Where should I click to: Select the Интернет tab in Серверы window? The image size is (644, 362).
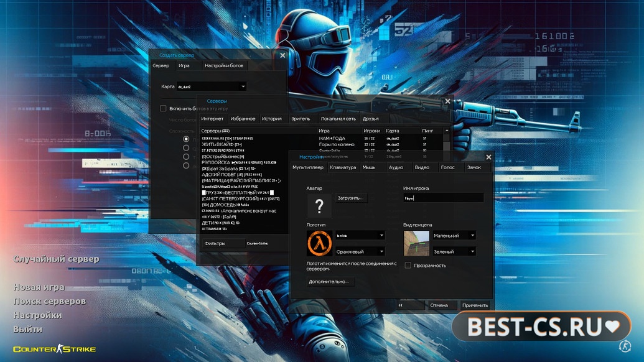coord(212,119)
